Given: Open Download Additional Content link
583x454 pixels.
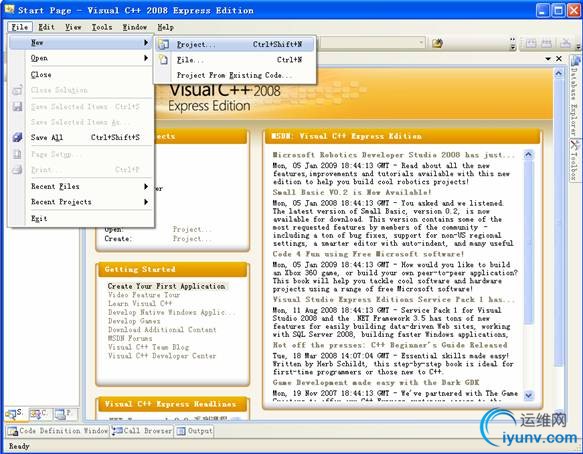Looking at the screenshot, I should (x=162, y=329).
